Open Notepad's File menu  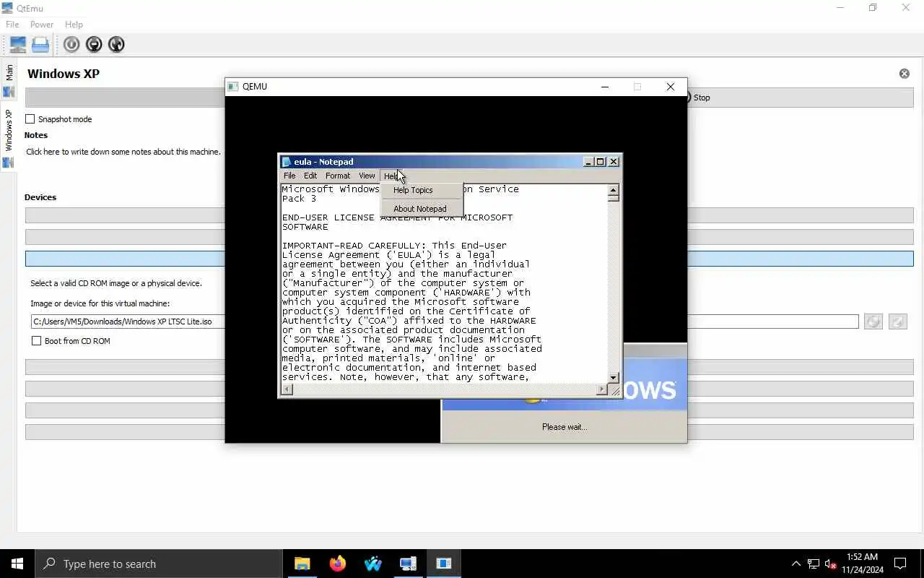click(289, 176)
